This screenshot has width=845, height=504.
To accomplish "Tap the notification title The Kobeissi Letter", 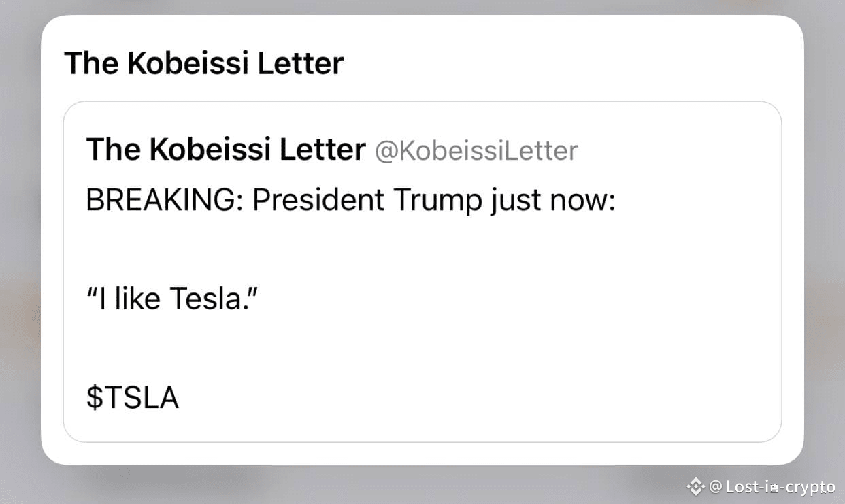I will (204, 63).
